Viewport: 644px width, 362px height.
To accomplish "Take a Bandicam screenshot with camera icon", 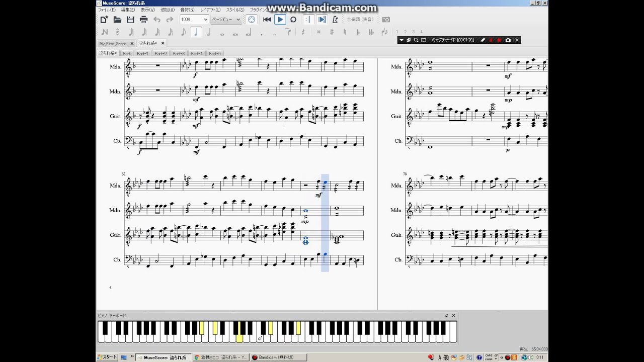I will click(508, 40).
